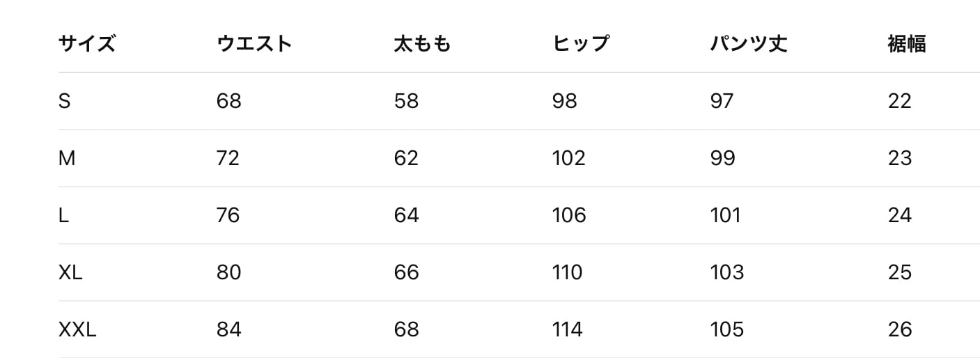The image size is (980, 358).
Task: Click the ヒップ column header
Action: click(x=581, y=44)
